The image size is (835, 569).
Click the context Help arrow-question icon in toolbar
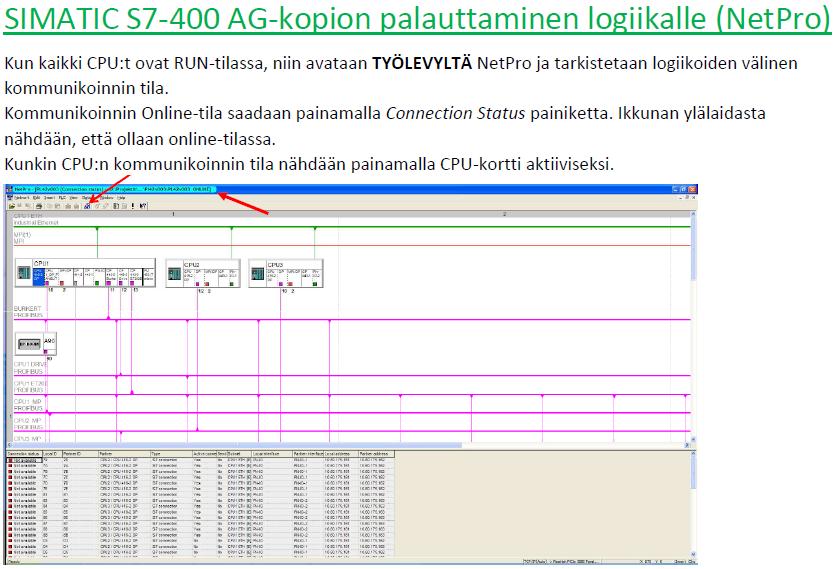pyautogui.click(x=143, y=206)
